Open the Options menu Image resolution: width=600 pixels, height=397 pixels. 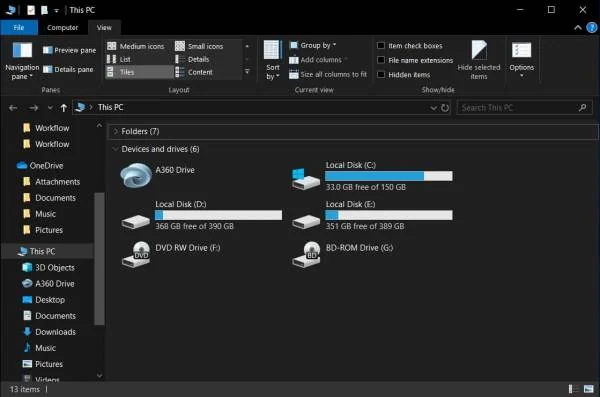[522, 60]
